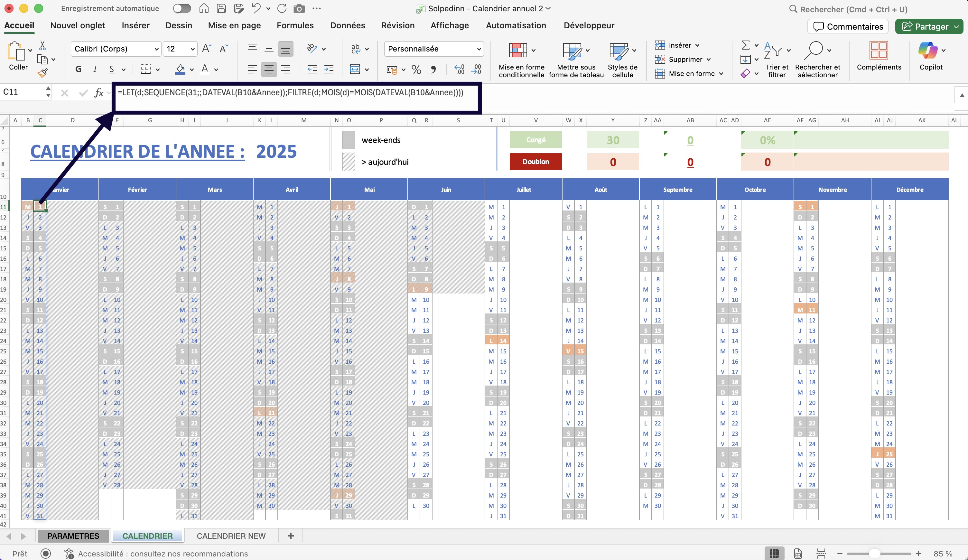Screen dimensions: 968x560
Task: Click the Insert Function fx icon
Action: (x=99, y=93)
